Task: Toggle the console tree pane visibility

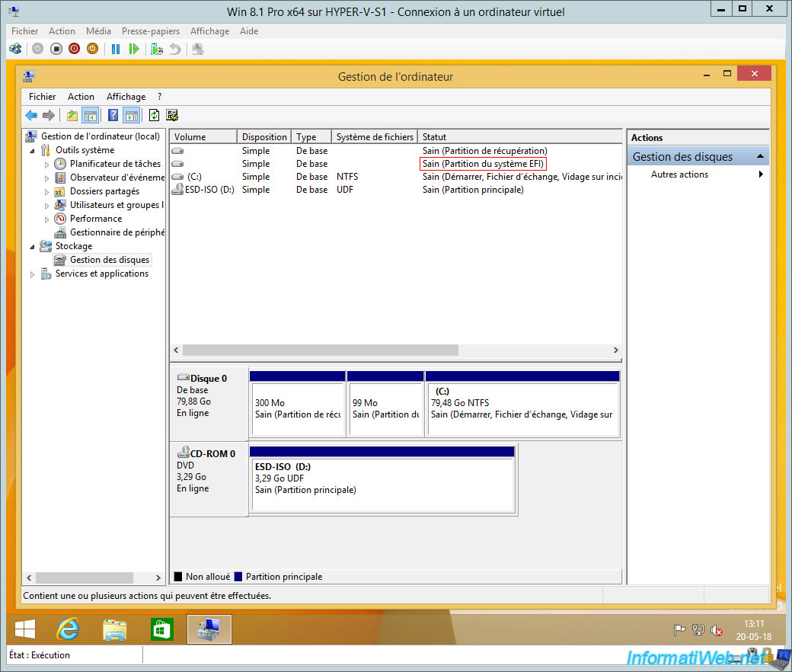Action: (x=91, y=115)
